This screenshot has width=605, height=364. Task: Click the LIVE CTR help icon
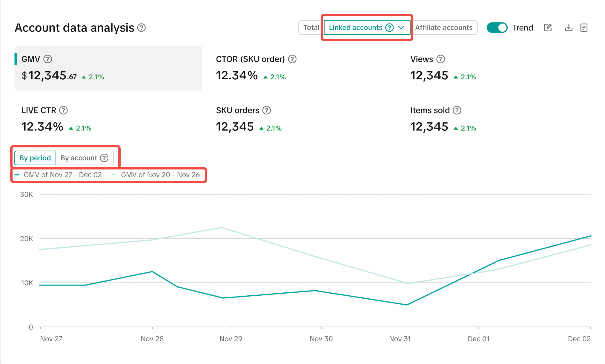tap(63, 110)
